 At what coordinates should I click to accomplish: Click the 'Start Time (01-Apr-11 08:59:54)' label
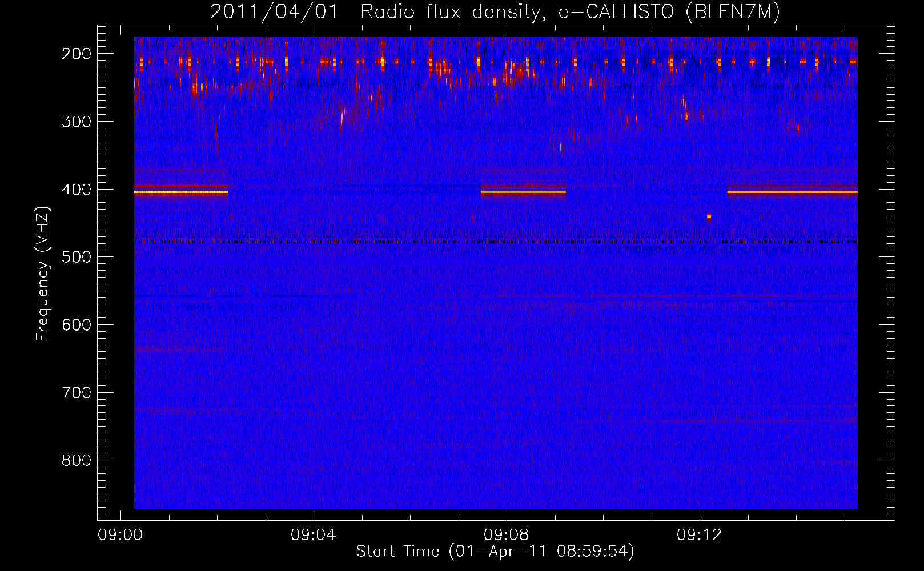pyautogui.click(x=495, y=552)
